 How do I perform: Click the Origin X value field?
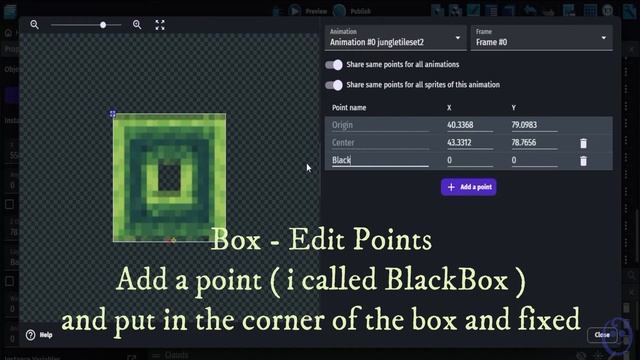click(469, 125)
